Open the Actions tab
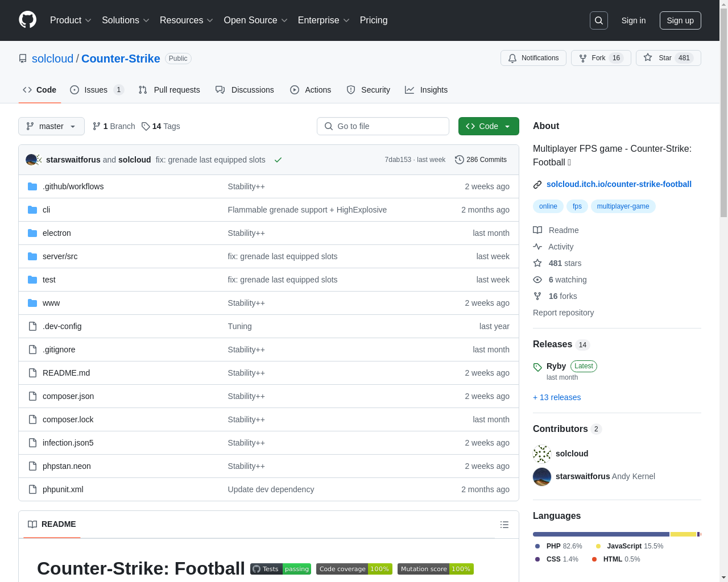The height and width of the screenshot is (582, 728). (311, 90)
